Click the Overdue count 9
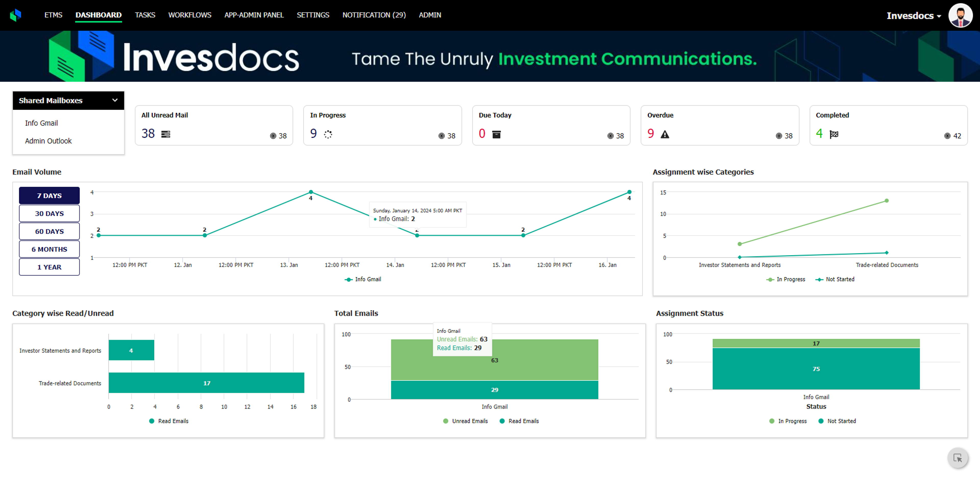Screen dimensions: 980x477 [x=651, y=133]
